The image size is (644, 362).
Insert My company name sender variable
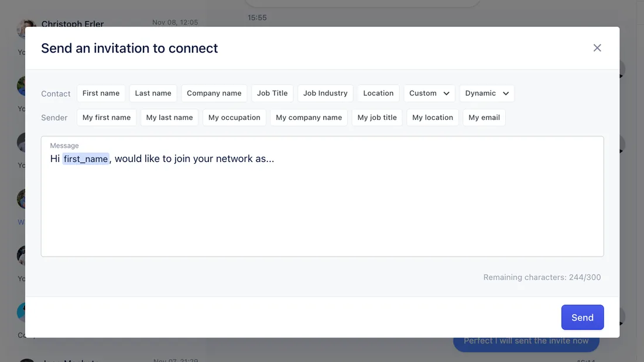click(309, 118)
